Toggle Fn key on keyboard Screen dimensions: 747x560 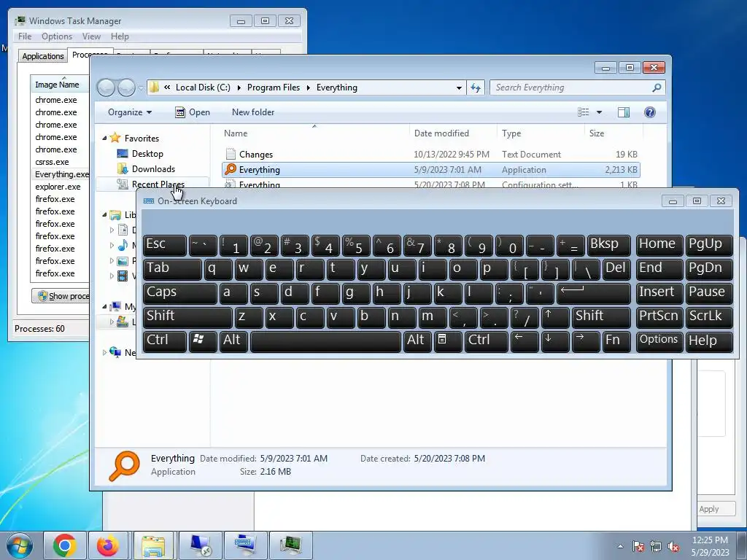coord(616,341)
